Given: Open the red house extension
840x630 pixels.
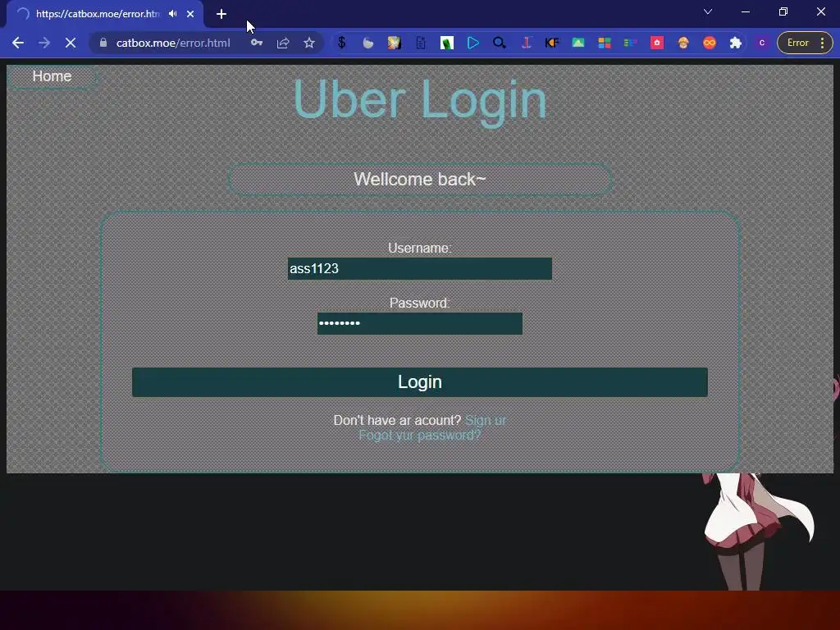Looking at the screenshot, I should (657, 43).
